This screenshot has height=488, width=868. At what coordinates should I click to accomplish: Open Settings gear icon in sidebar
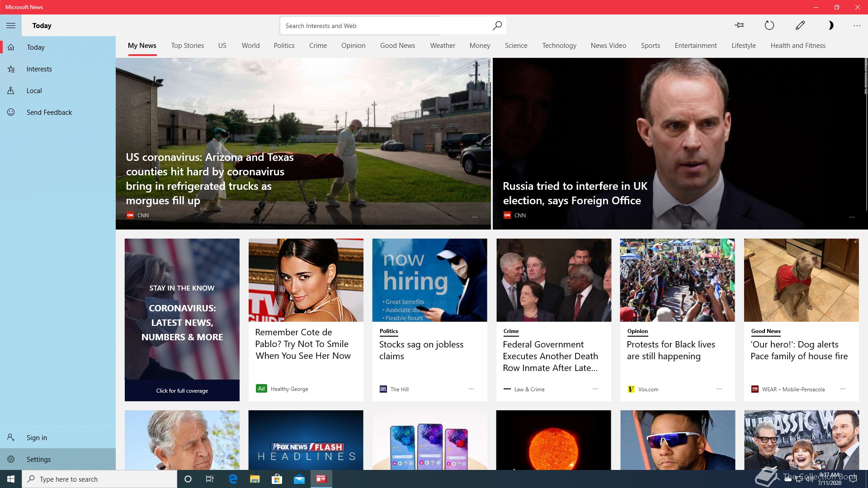coord(11,459)
